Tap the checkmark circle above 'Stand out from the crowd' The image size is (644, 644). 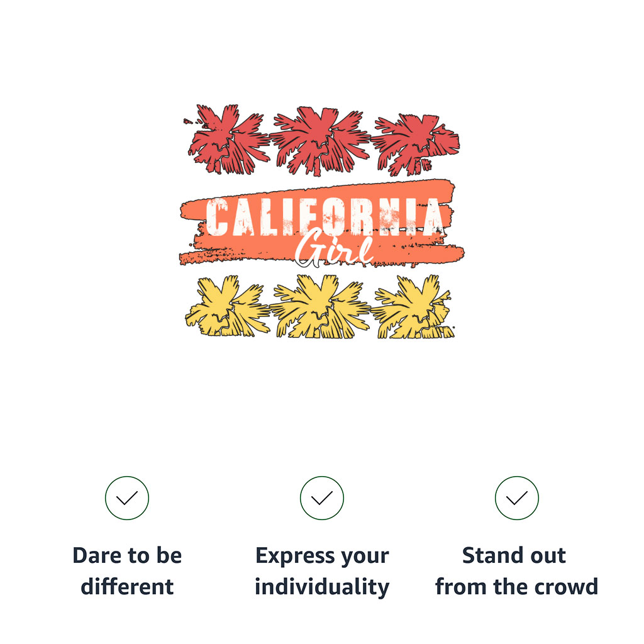pyautogui.click(x=517, y=498)
